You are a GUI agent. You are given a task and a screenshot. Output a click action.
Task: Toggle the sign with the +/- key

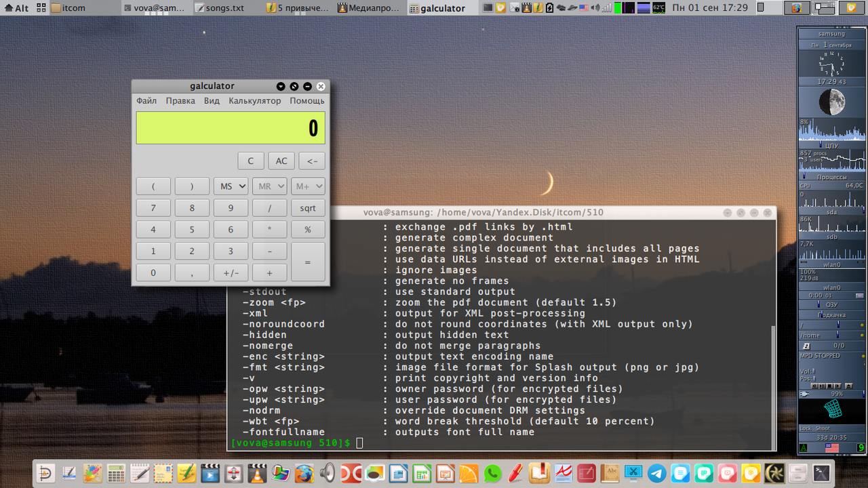(x=231, y=272)
